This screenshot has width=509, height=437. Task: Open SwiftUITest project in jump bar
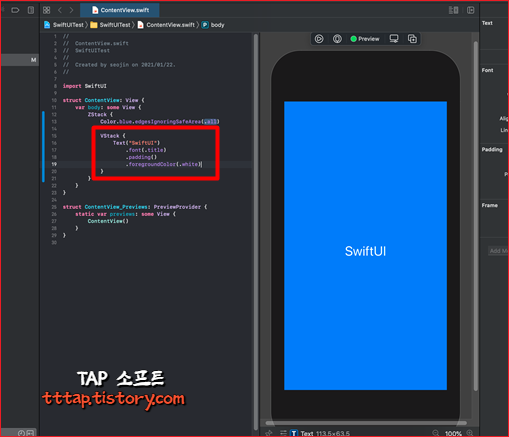point(64,25)
